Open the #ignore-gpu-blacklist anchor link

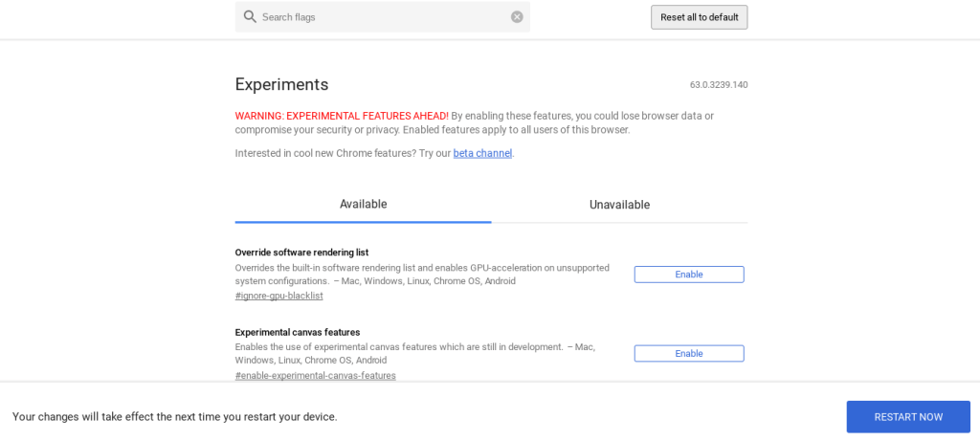tap(278, 296)
